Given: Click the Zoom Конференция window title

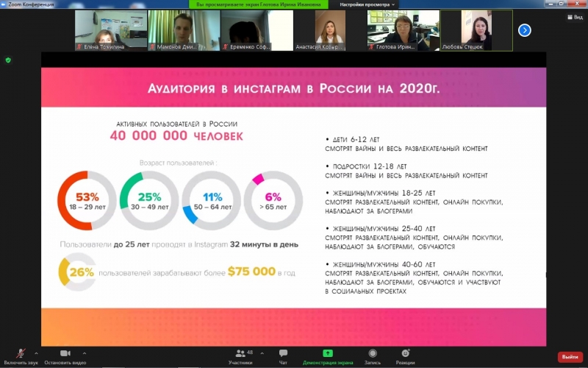Looking at the screenshot, I should coord(31,4).
